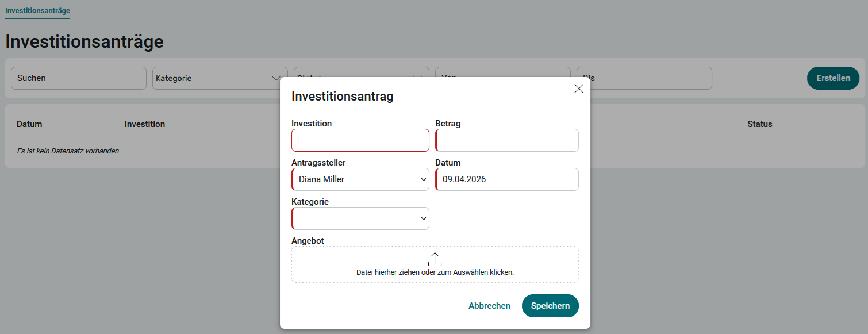868x334 pixels.
Task: Click the chevron of the Kategorie filter
Action: [276, 79]
